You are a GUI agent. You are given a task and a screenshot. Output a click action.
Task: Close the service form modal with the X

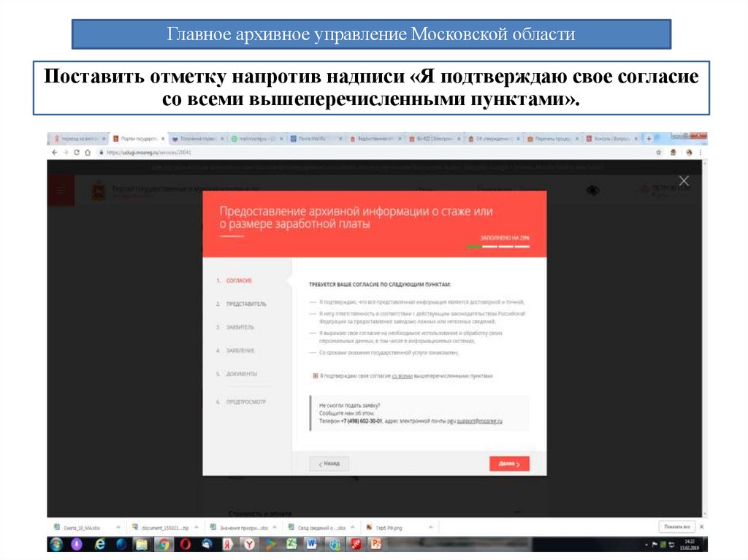click(684, 181)
